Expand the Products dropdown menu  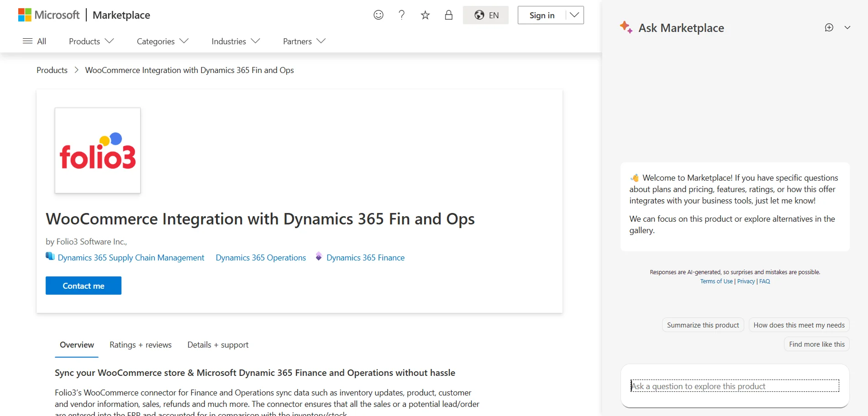coord(91,41)
